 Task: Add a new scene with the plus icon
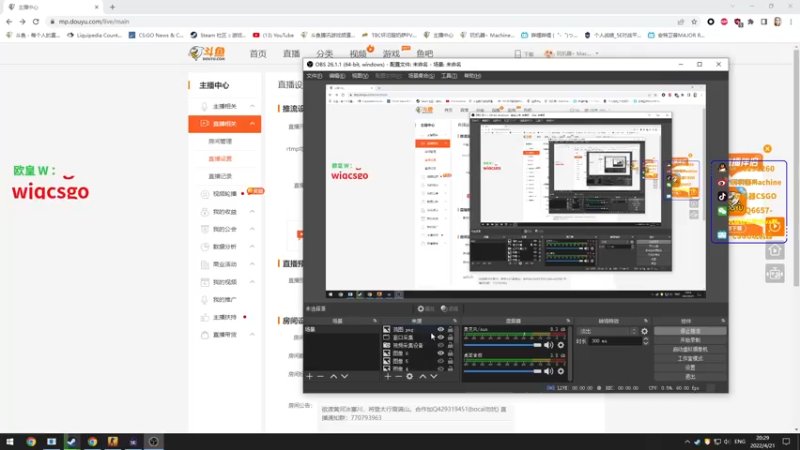tap(310, 377)
